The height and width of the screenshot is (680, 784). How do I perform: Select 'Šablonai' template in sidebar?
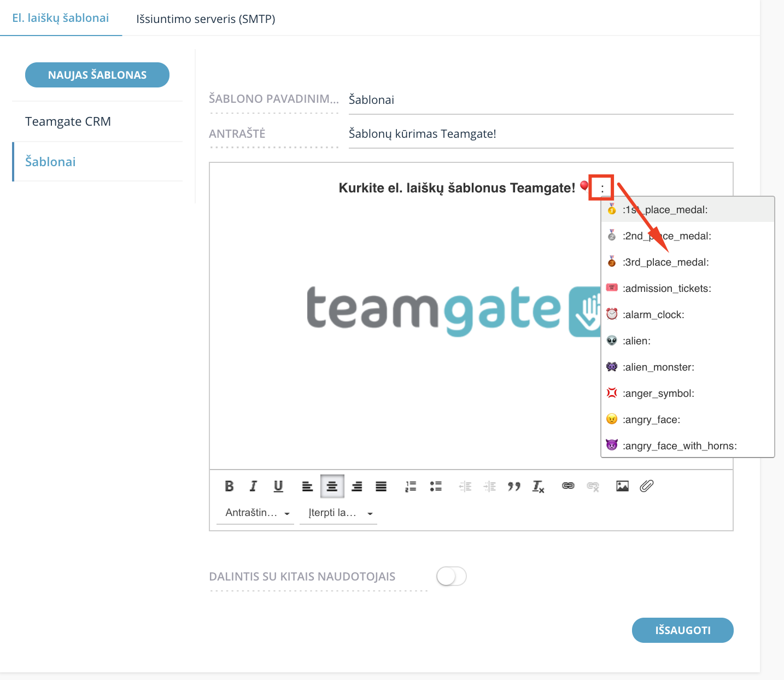(97, 162)
